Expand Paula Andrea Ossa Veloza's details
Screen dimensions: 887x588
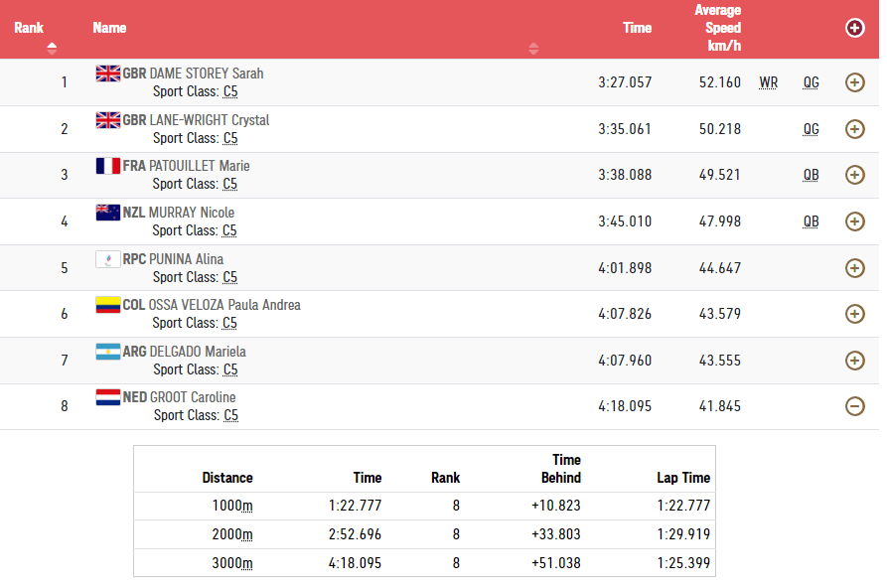tap(854, 314)
